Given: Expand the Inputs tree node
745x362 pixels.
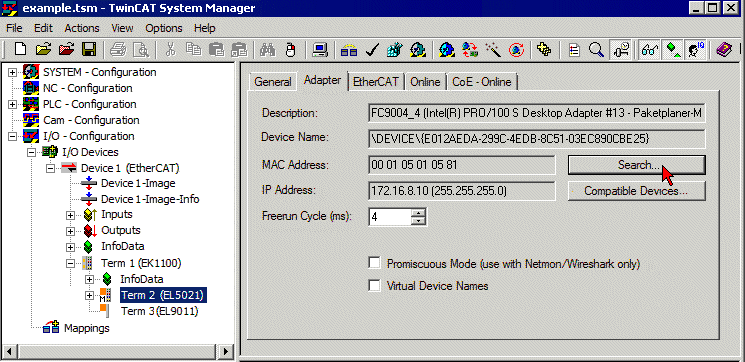Looking at the screenshot, I should 71,215.
